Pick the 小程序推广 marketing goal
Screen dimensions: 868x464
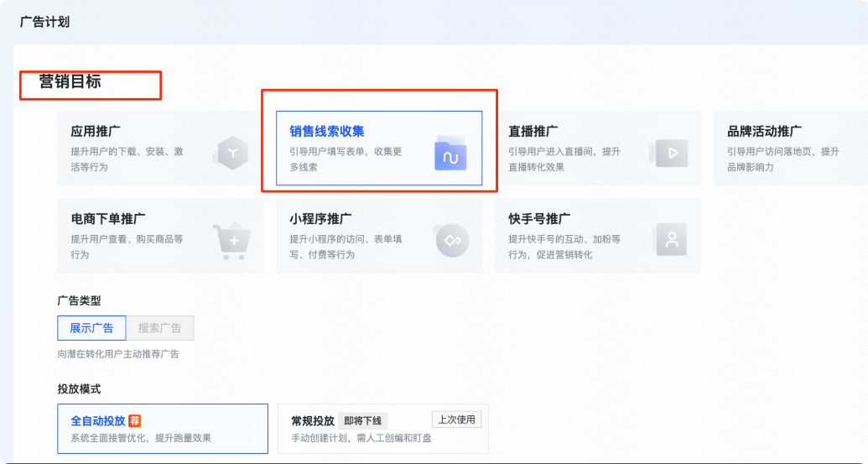pyautogui.click(x=379, y=235)
